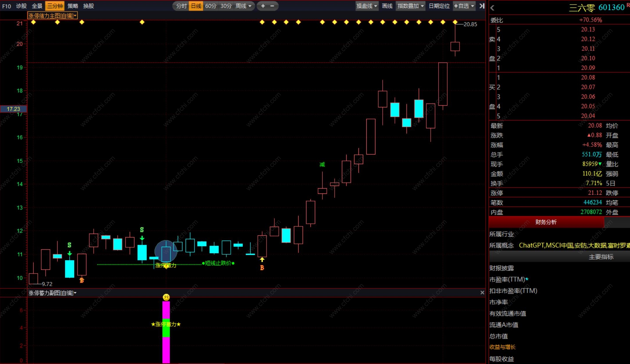This screenshot has width=630, height=364.
Task: Open the 财务分析 tab
Action: (x=546, y=222)
